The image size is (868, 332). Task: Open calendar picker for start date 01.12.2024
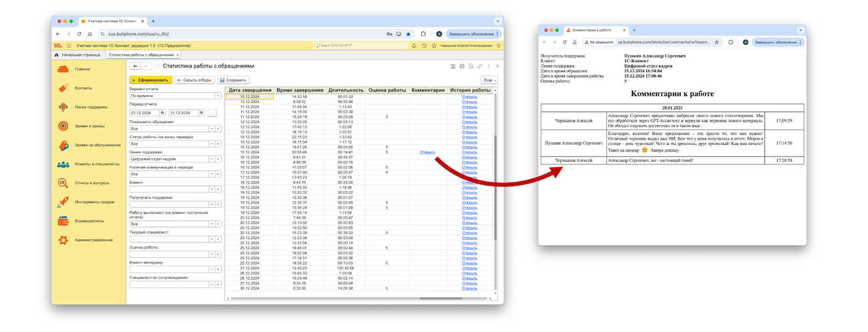(x=162, y=112)
